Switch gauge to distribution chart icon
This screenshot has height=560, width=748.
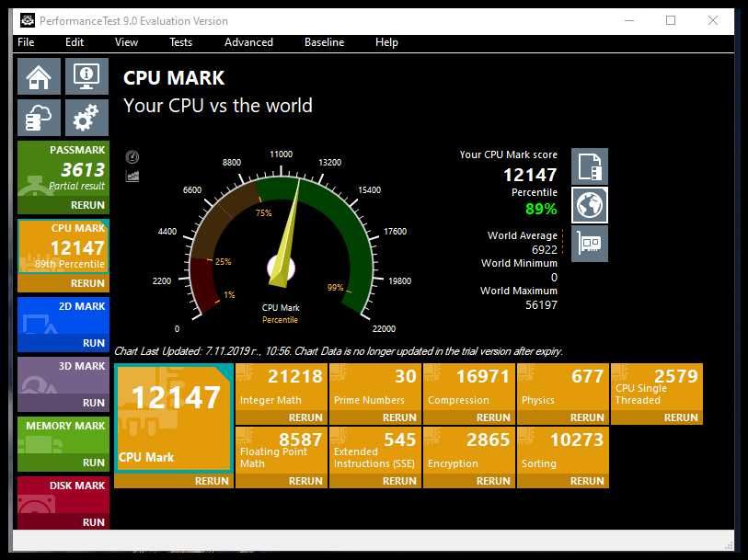pos(132,176)
